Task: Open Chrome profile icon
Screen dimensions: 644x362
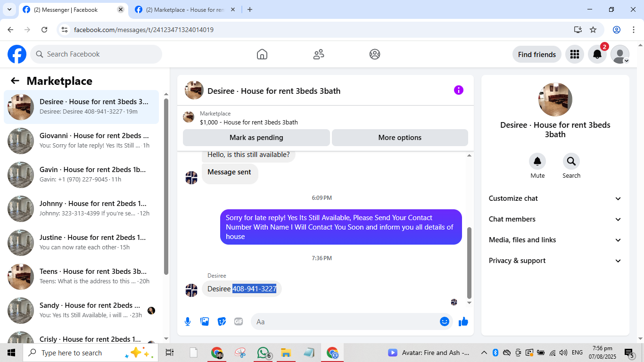Action: click(617, 30)
